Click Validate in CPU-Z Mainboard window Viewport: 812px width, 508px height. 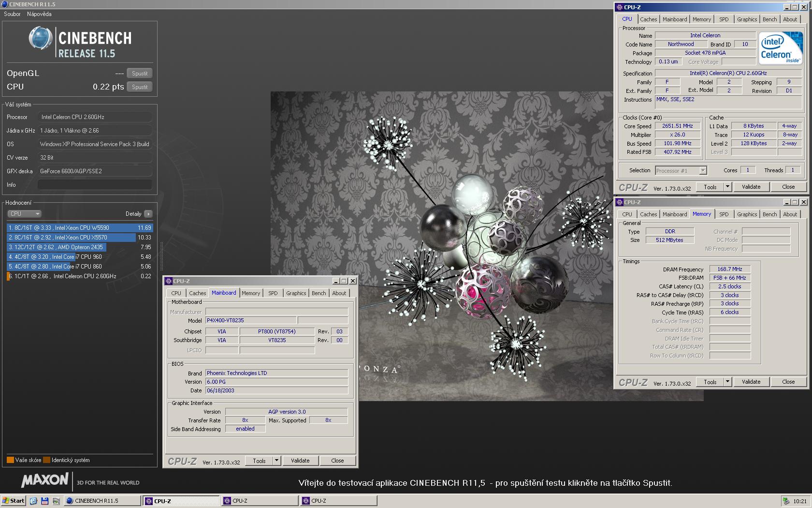pos(300,461)
